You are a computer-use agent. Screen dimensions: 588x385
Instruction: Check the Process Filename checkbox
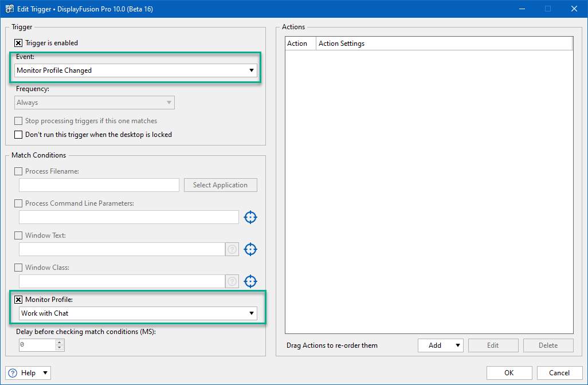point(18,171)
